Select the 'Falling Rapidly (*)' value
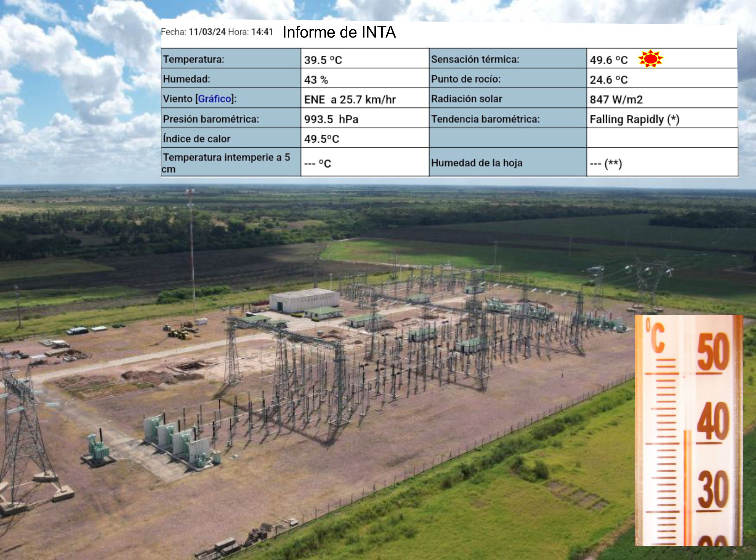 coord(634,119)
